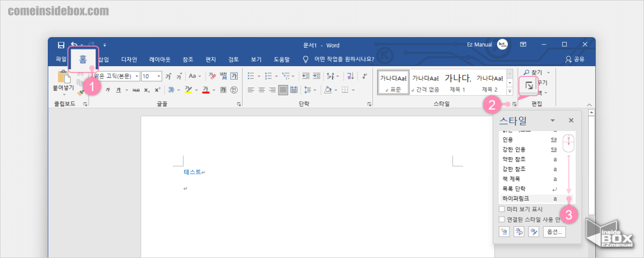Collapse the ribbon with the chevron
Viewport: 644px width, 258px height.
[589, 105]
